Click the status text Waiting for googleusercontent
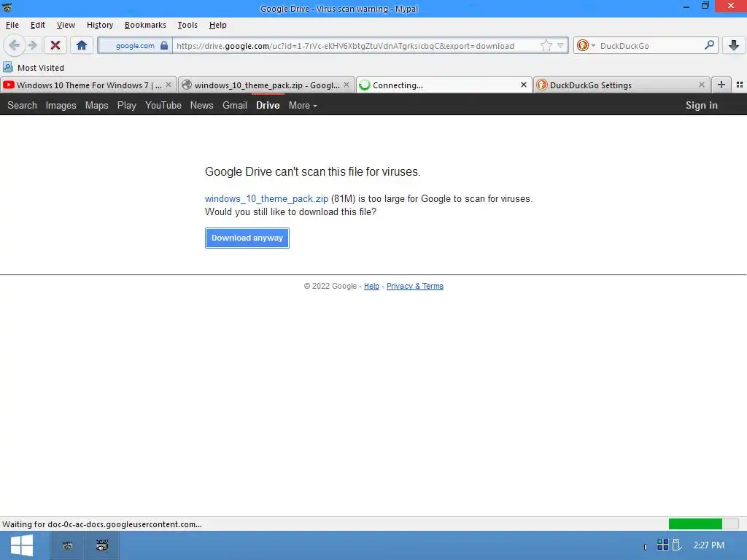 point(102,524)
